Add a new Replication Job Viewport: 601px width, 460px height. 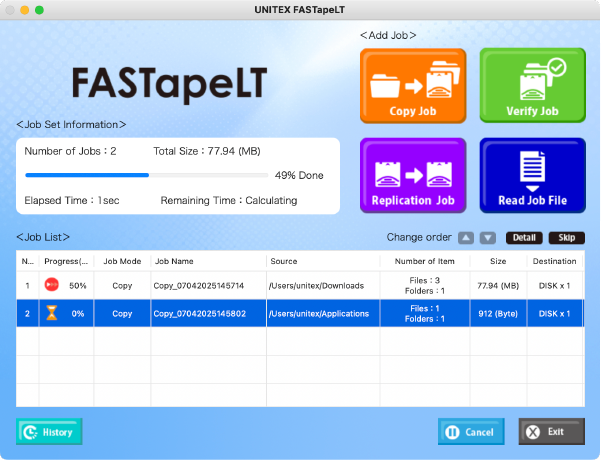point(413,175)
